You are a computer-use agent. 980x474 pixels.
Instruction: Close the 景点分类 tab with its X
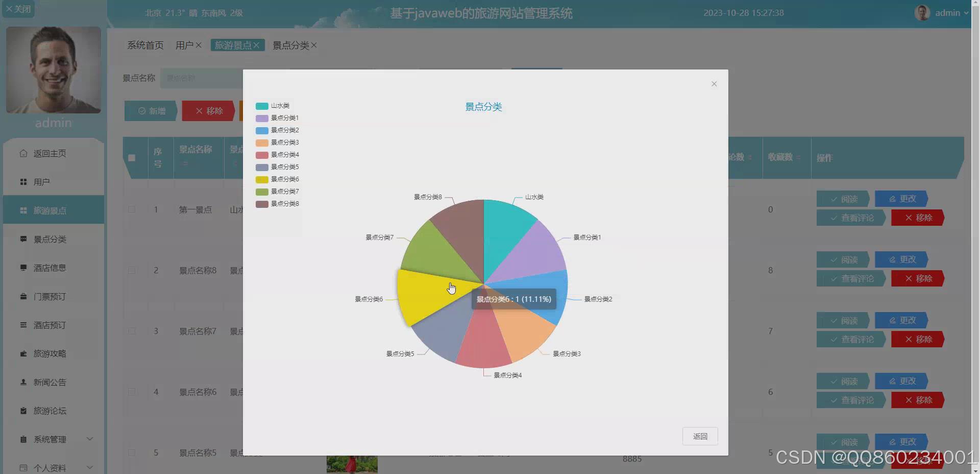[x=314, y=45]
